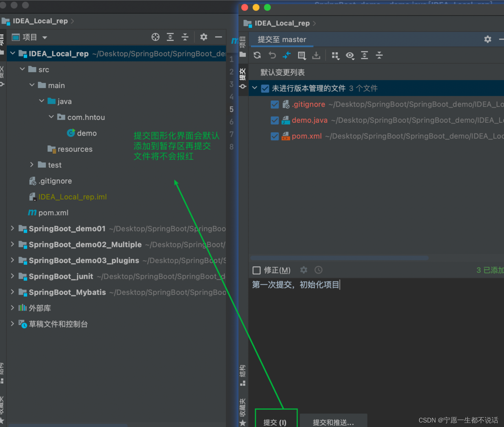The width and height of the screenshot is (504, 427).
Task: Open 收藏夹 side tab in right window
Action: tap(243, 412)
